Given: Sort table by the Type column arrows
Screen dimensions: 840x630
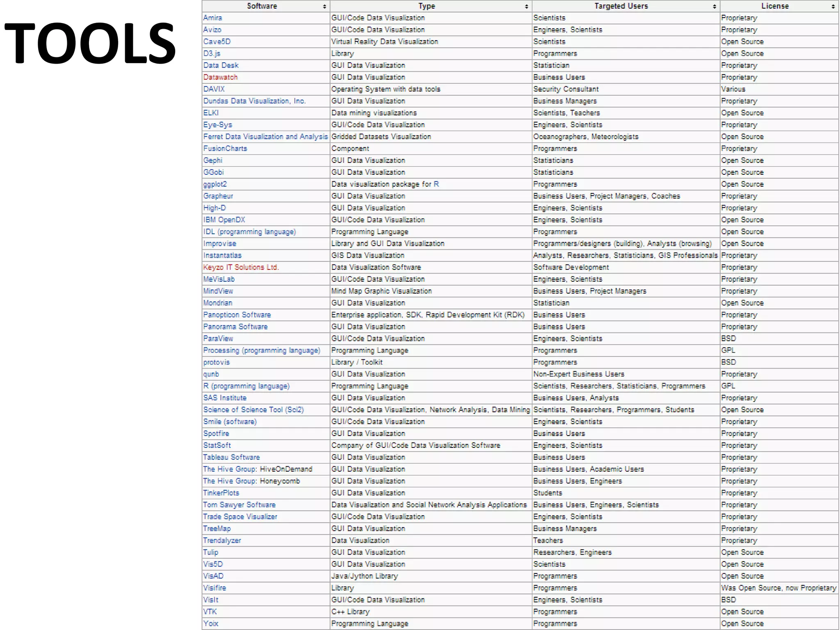Looking at the screenshot, I should (526, 7).
